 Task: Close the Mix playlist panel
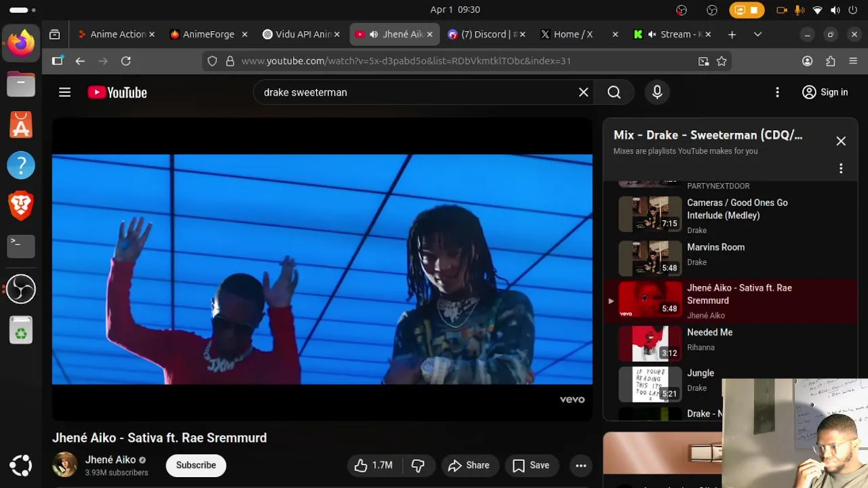click(841, 141)
